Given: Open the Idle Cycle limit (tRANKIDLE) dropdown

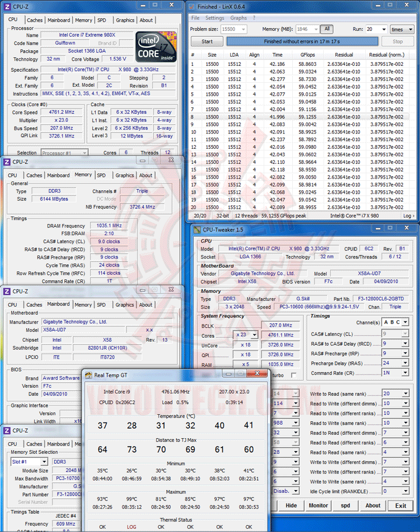Looking at the screenshot, I should 405,491.
